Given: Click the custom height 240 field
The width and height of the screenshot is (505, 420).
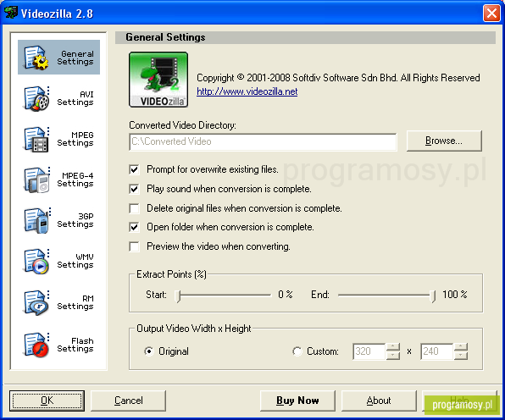Looking at the screenshot, I should pyautogui.click(x=437, y=351).
